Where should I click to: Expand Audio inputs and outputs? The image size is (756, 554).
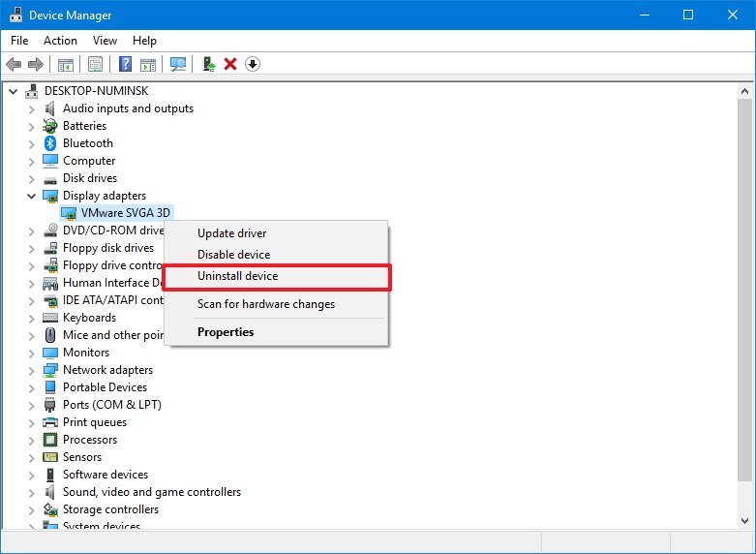[32, 109]
